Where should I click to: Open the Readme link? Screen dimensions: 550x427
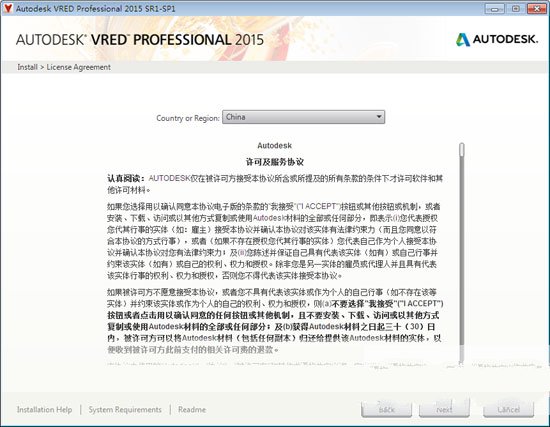click(192, 409)
